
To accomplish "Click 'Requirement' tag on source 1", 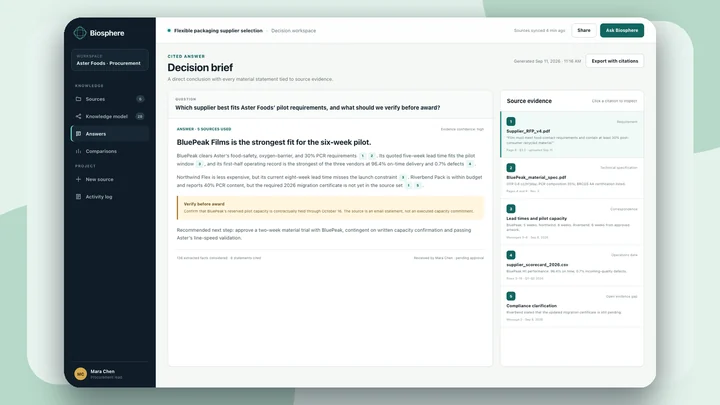I will point(627,122).
